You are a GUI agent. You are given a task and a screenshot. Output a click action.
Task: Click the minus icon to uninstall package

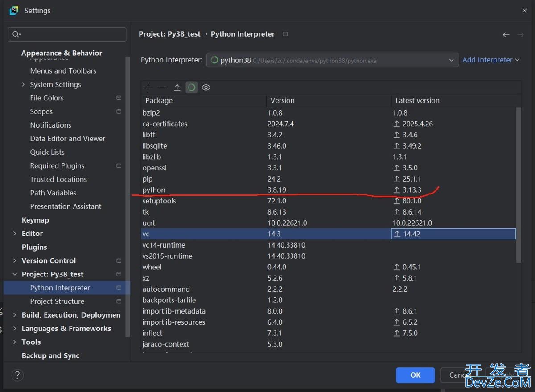tap(162, 87)
